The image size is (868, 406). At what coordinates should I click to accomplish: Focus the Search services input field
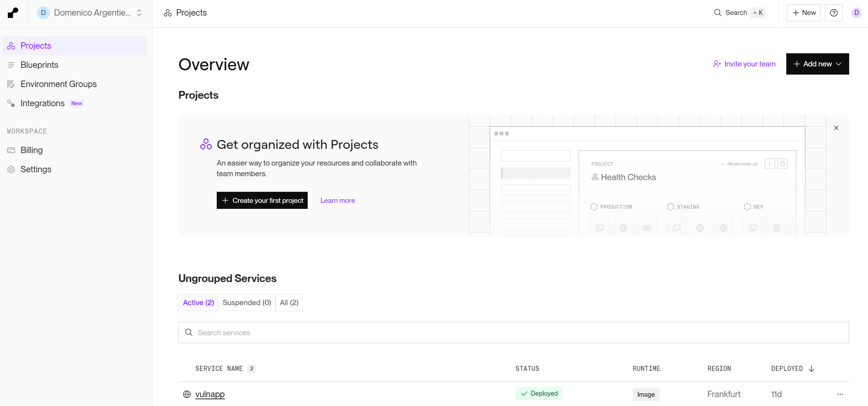pyautogui.click(x=513, y=332)
